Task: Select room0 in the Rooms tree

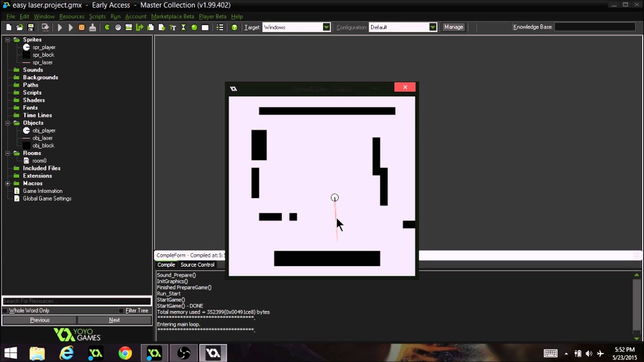Action: [x=39, y=161]
